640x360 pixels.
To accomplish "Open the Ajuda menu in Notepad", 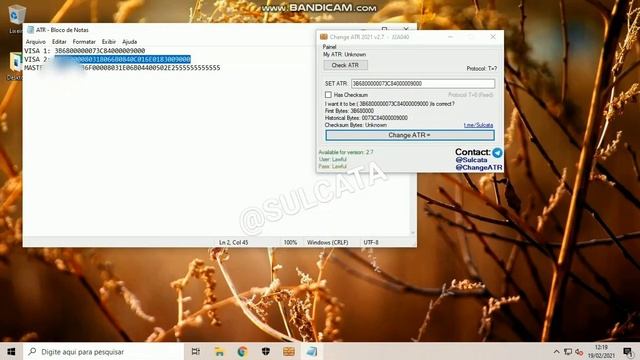I will pos(129,42).
